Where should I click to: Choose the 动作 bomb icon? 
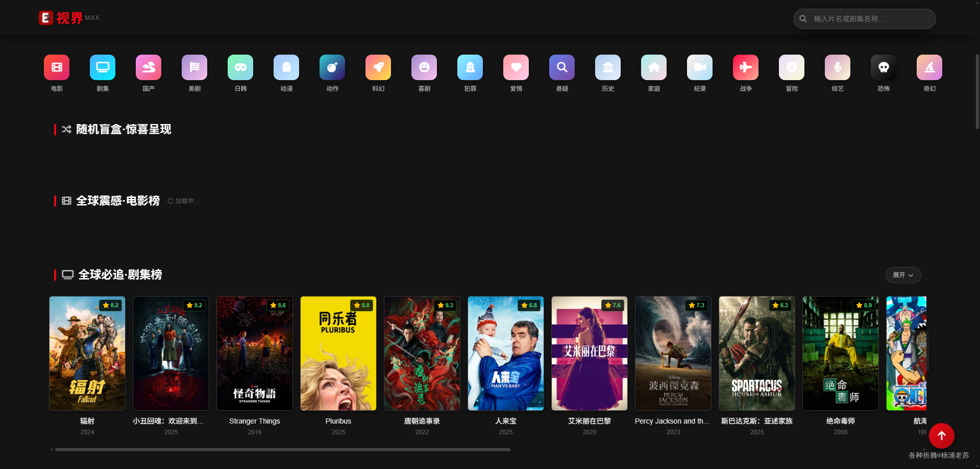click(332, 67)
